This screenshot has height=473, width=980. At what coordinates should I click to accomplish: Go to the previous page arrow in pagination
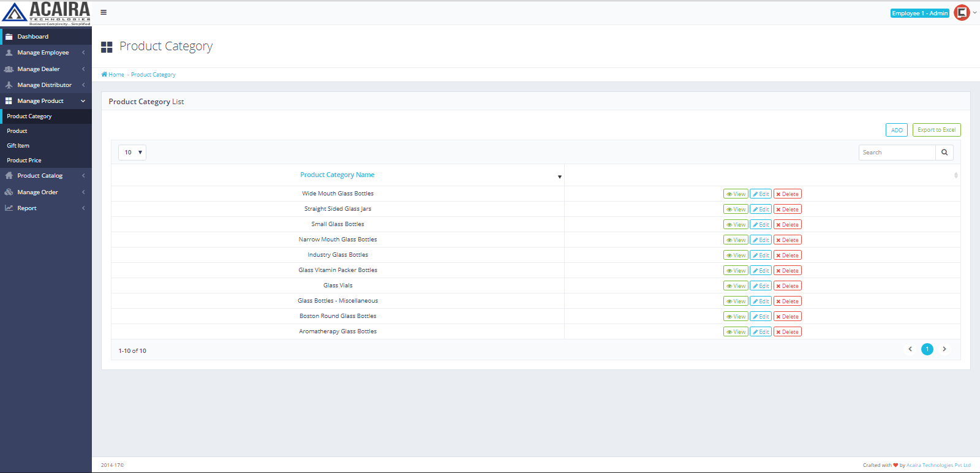coord(910,349)
